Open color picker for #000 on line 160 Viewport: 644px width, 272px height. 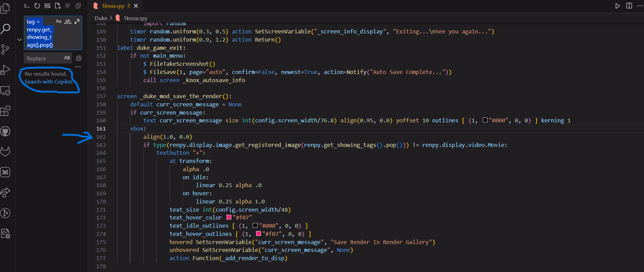click(485, 120)
